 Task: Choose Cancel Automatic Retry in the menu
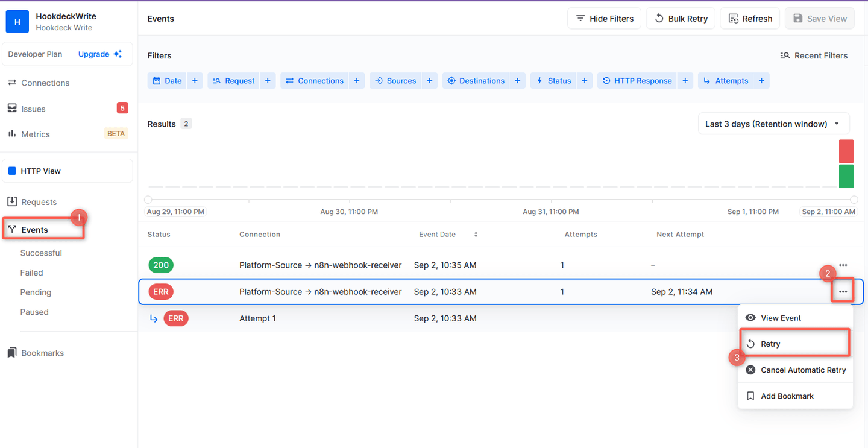[x=802, y=370]
